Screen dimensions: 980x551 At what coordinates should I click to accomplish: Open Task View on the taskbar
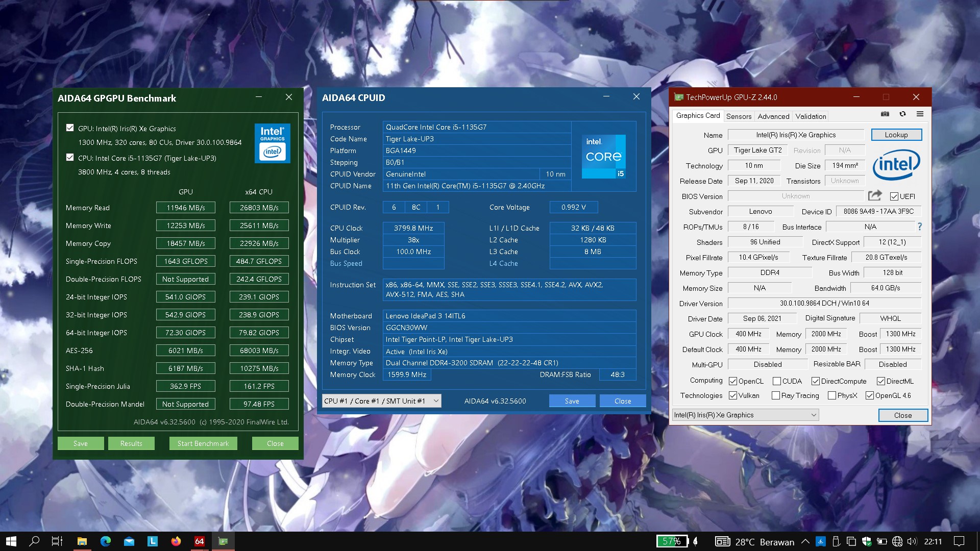click(57, 541)
